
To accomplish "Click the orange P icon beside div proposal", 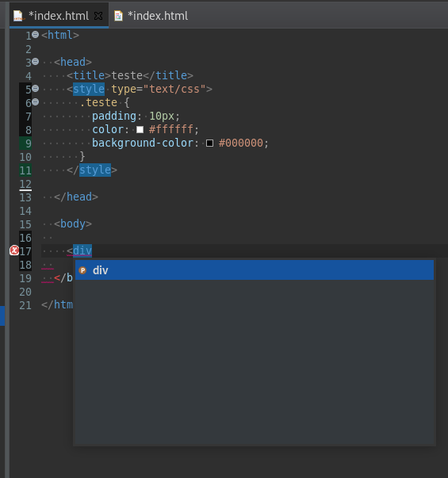I will [82, 270].
